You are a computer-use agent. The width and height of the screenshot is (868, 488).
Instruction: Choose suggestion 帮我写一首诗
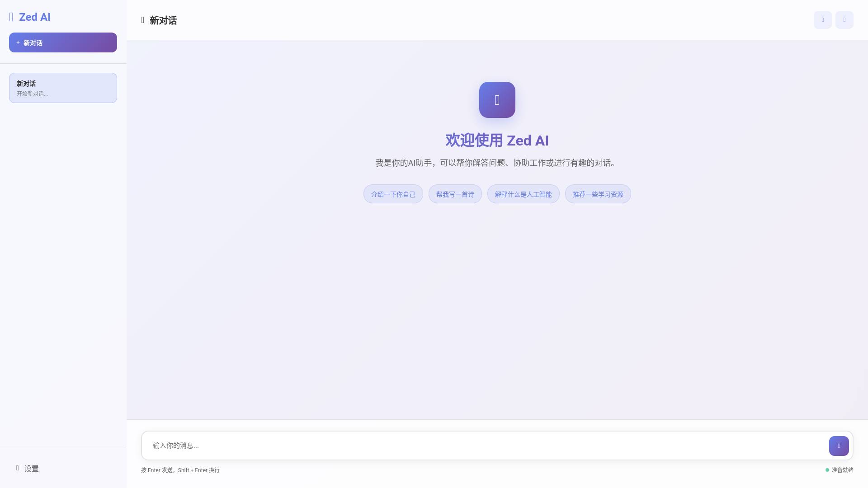(455, 194)
